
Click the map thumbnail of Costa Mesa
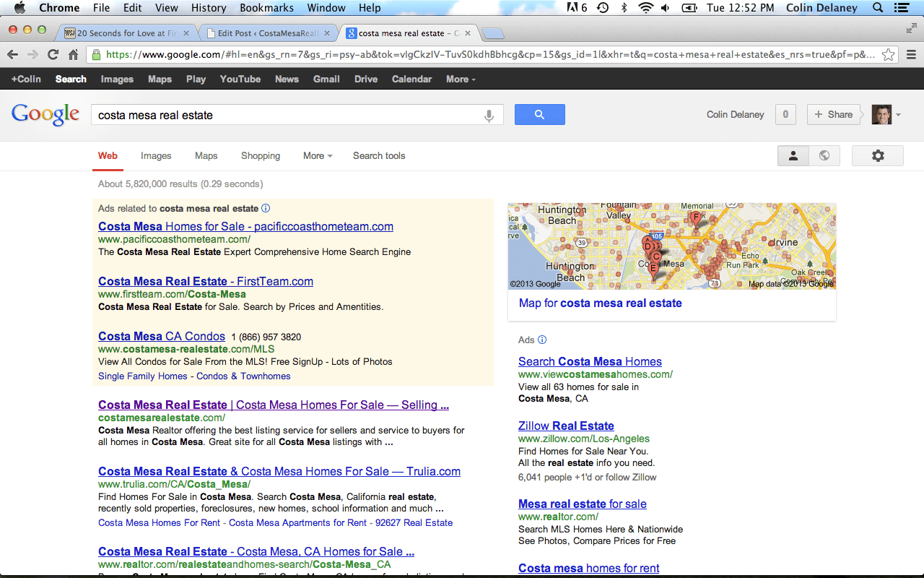coord(672,246)
